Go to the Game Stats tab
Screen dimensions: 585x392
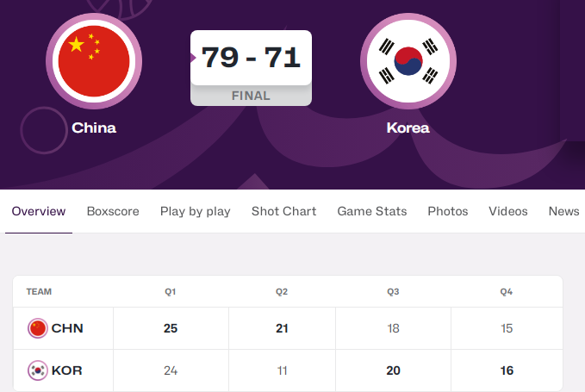(x=372, y=211)
